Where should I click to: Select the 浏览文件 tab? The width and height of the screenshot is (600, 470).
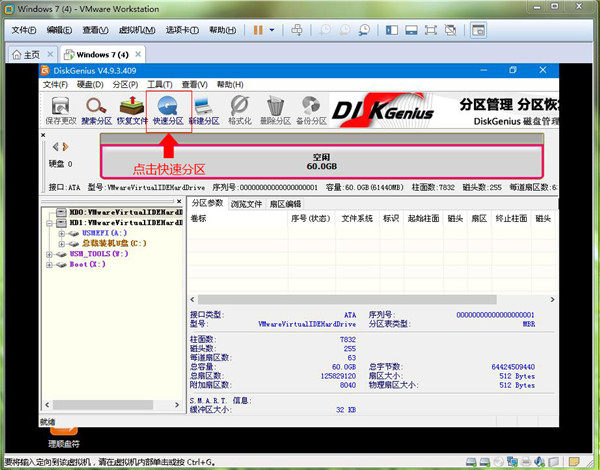point(246,204)
